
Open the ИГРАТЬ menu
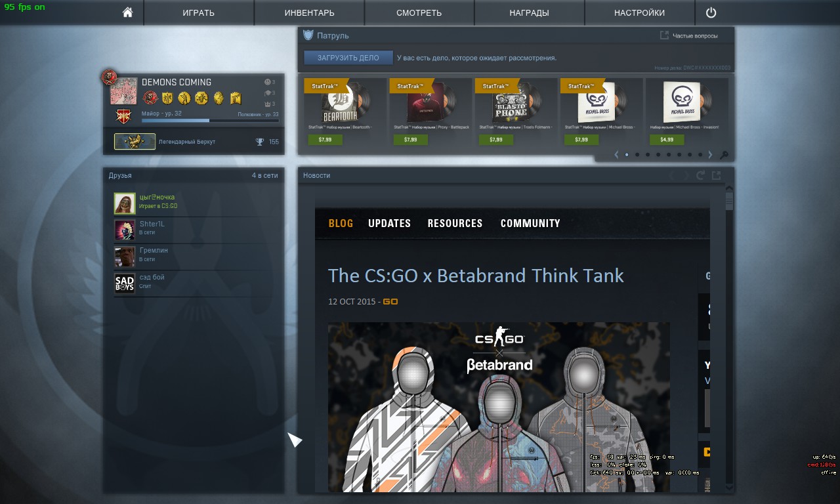(199, 12)
